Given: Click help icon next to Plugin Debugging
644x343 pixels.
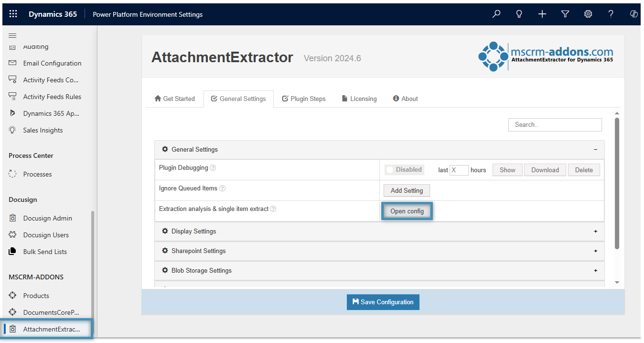Looking at the screenshot, I should 213,168.
